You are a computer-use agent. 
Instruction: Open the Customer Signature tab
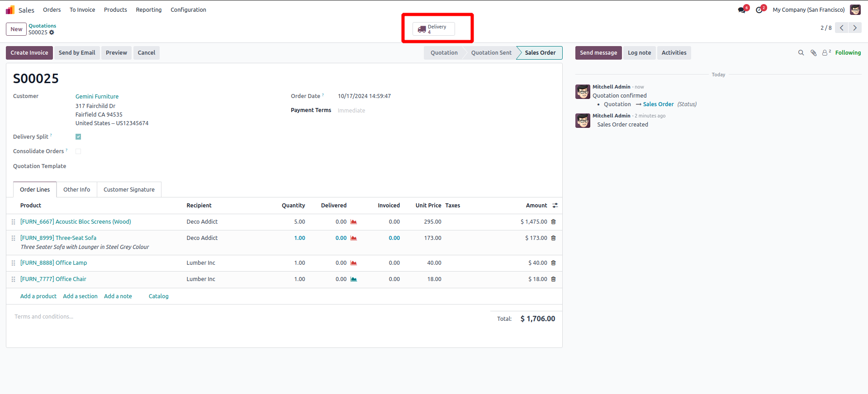[x=129, y=190]
